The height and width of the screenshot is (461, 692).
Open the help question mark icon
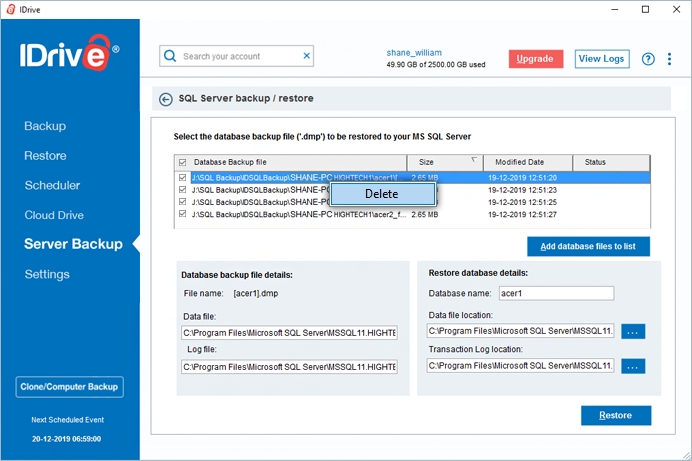click(x=648, y=59)
